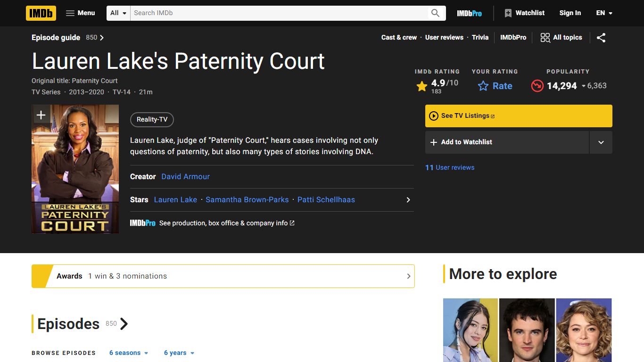Open Awards: 1 win & 3 nominations
This screenshot has width=644, height=362.
(x=223, y=276)
